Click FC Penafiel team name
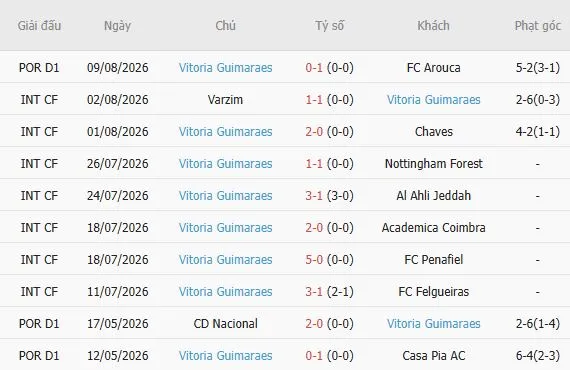 [x=434, y=260]
